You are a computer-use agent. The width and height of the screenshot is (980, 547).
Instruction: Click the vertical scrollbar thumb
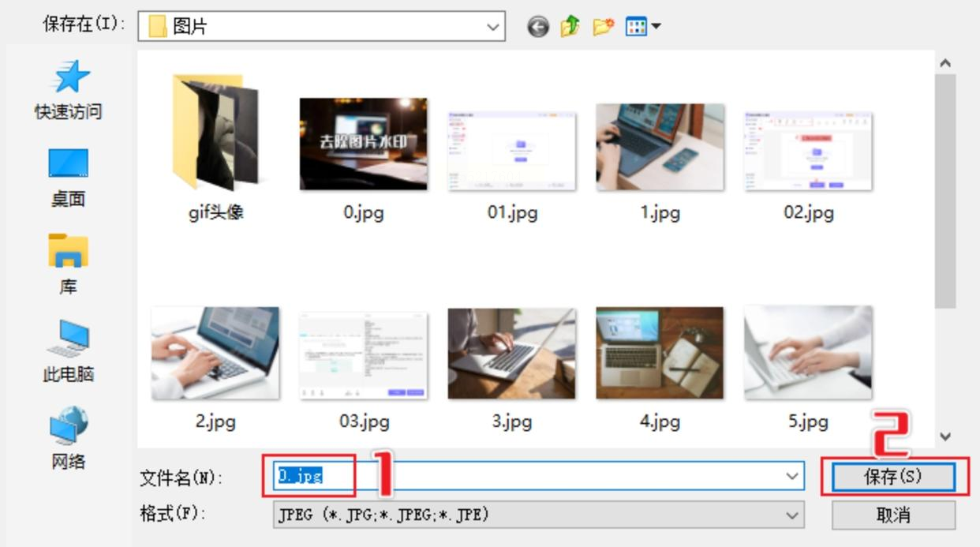point(946,191)
